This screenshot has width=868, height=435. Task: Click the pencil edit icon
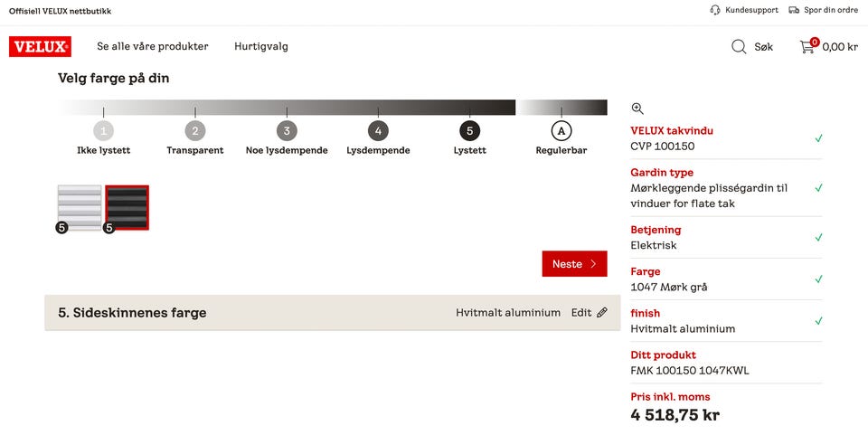(x=602, y=313)
